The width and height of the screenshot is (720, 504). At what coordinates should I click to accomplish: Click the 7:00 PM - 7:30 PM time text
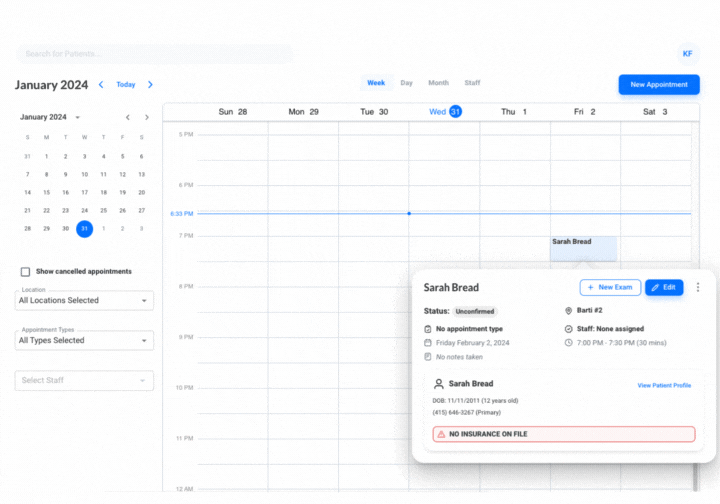pos(621,343)
